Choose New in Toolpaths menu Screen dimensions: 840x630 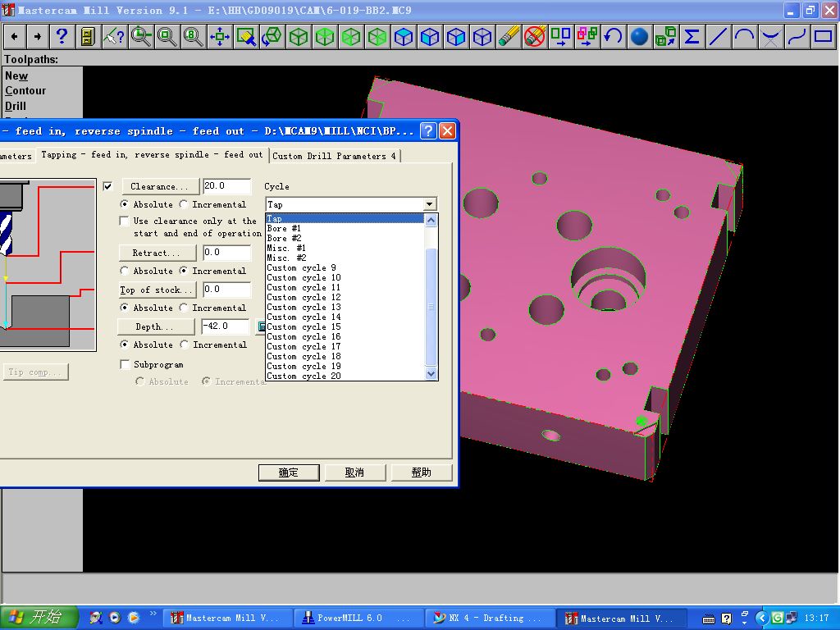[x=16, y=76]
